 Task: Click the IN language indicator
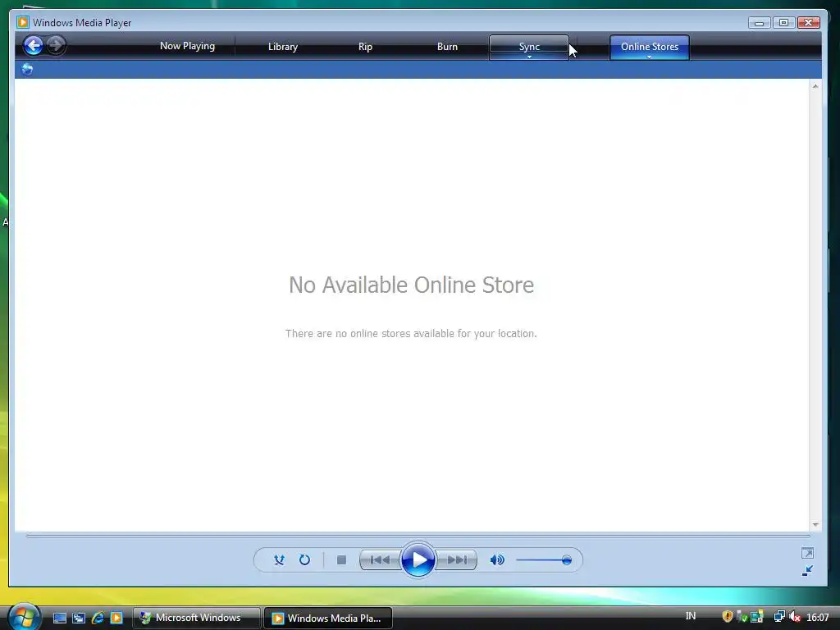(691, 616)
